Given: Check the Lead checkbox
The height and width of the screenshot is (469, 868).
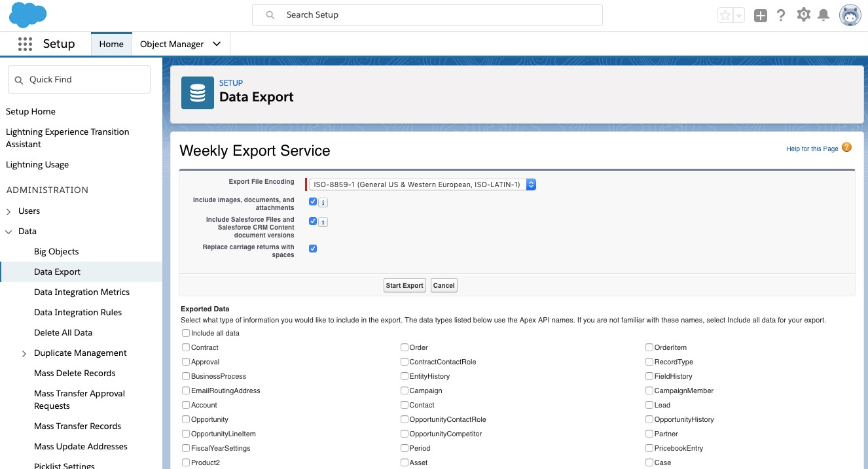Looking at the screenshot, I should coord(649,405).
